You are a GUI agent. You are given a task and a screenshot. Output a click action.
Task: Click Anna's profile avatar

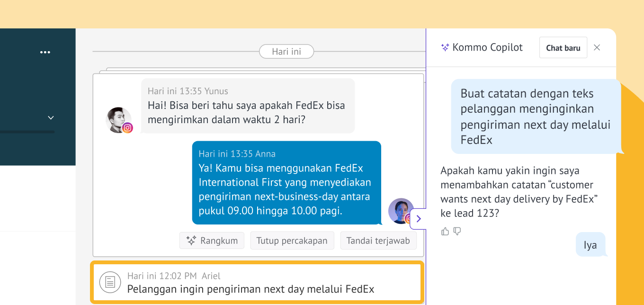coord(400,210)
